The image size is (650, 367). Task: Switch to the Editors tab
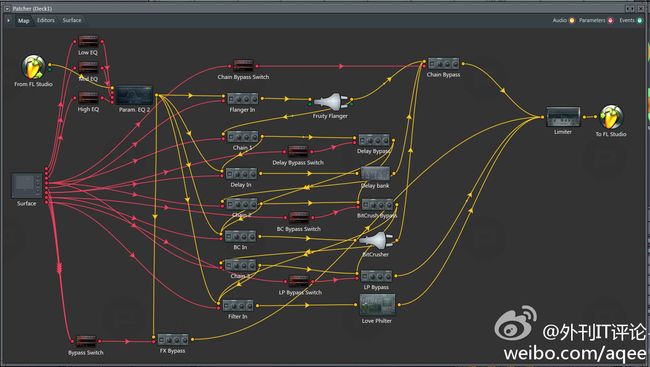pos(46,20)
